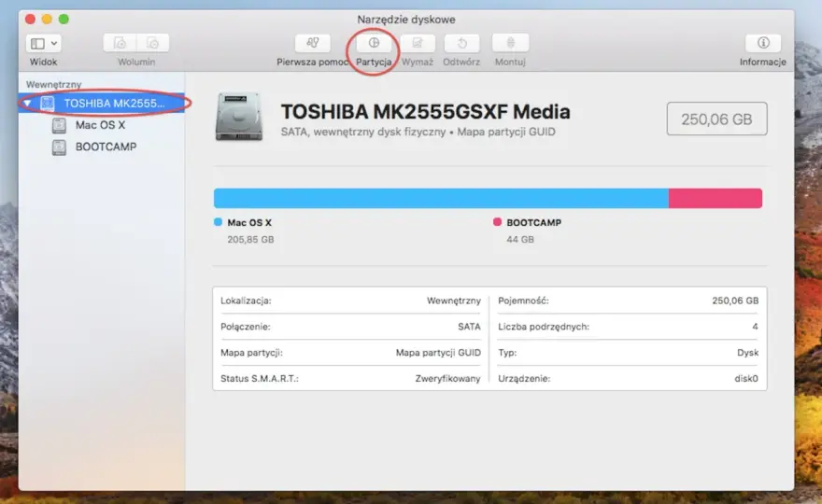Select TOSHIBA MK2555 disk in sidebar
822x504 pixels.
point(102,104)
